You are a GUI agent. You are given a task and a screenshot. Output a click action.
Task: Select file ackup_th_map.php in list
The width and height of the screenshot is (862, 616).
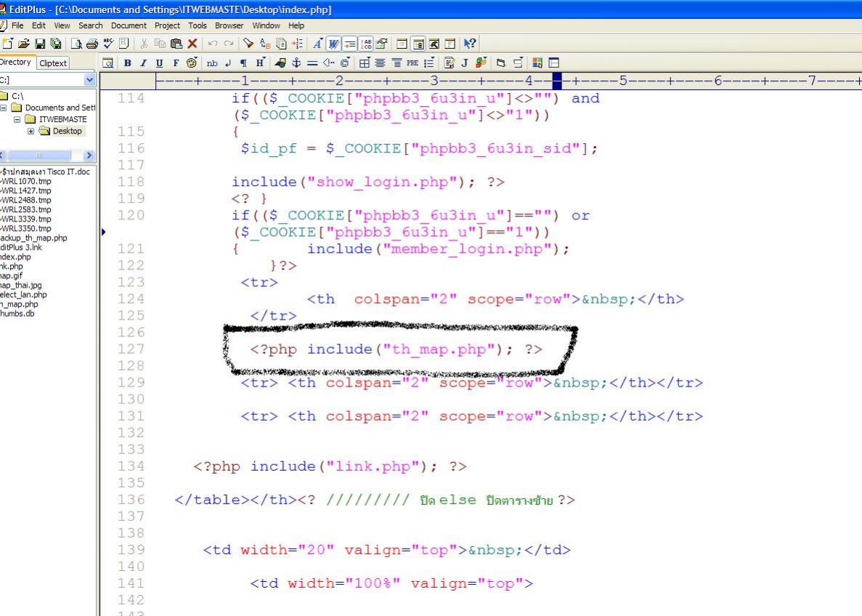(33, 238)
